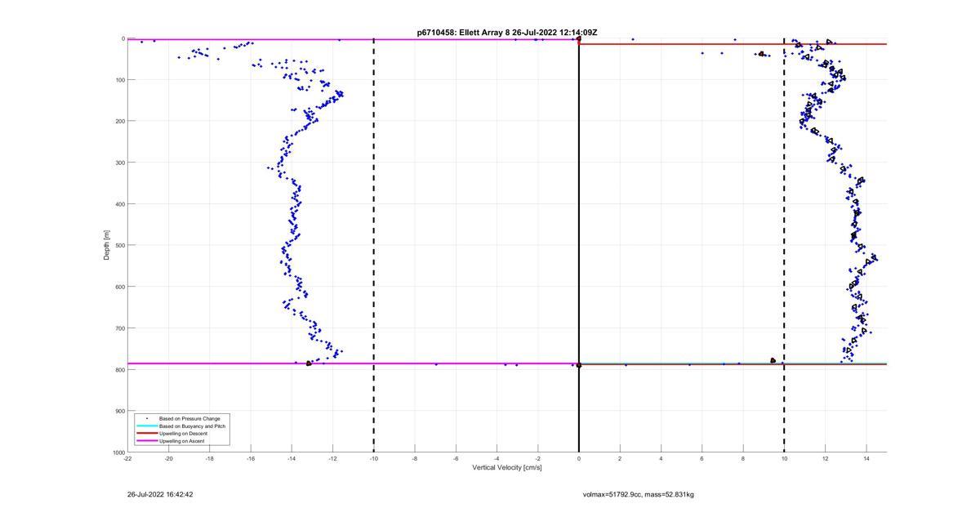Click depth axis tick label "400"

click(x=119, y=204)
